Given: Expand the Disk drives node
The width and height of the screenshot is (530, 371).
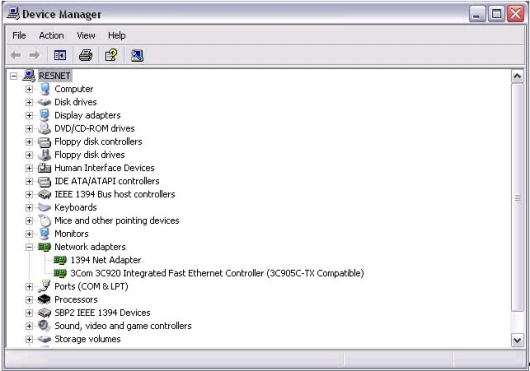Looking at the screenshot, I should (x=29, y=102).
